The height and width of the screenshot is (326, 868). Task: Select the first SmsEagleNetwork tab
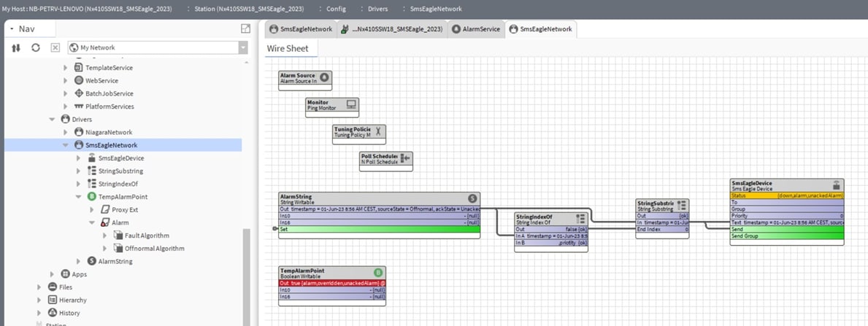click(x=301, y=29)
